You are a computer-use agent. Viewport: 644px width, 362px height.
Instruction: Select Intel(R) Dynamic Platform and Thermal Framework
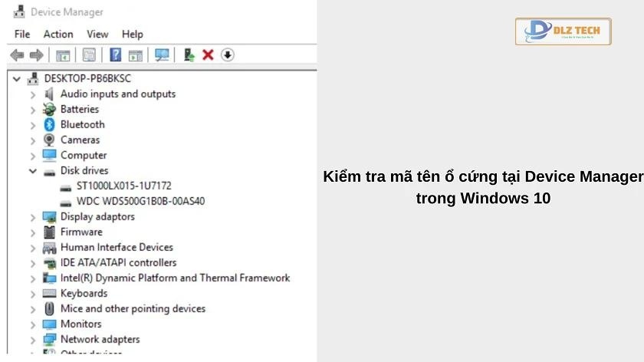pyautogui.click(x=175, y=278)
